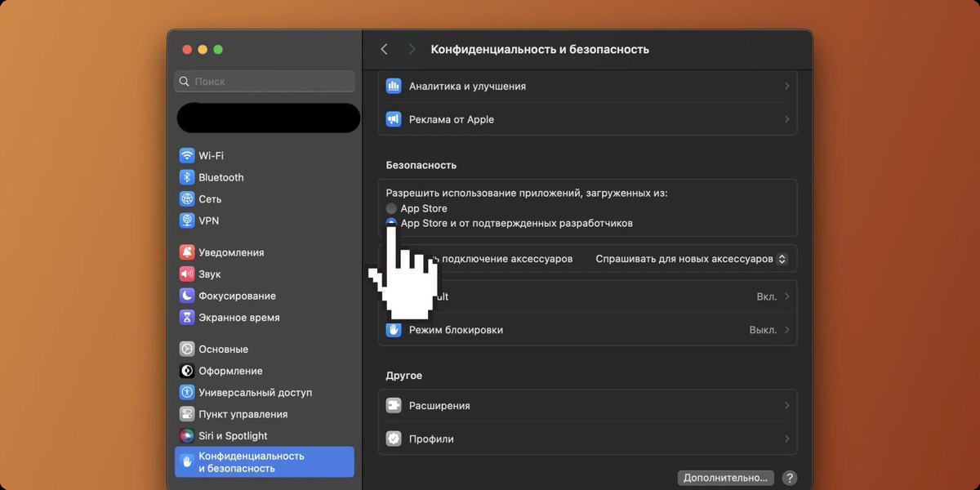Expand the Профили row chevron
The image size is (980, 490).
[x=786, y=439]
